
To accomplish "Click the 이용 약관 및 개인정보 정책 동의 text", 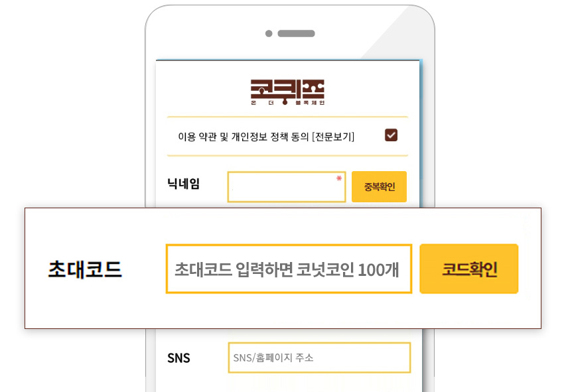I will tap(244, 137).
